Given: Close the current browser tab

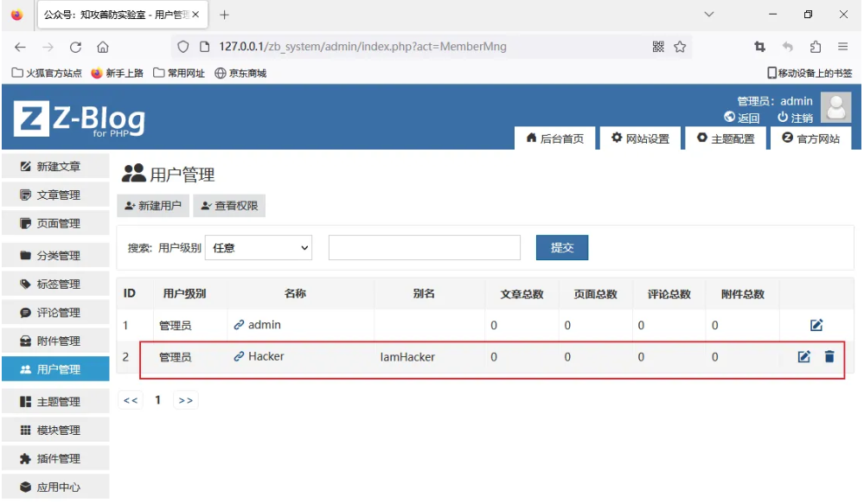Looking at the screenshot, I should [195, 15].
